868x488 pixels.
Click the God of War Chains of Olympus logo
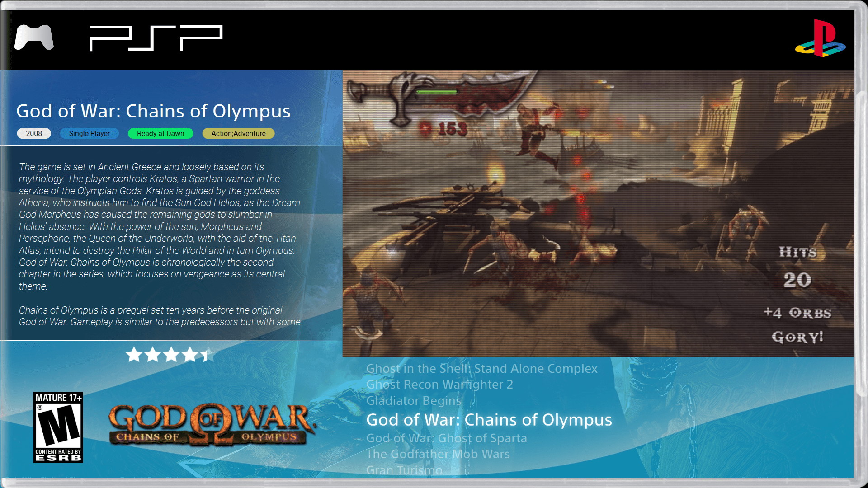[x=212, y=424]
